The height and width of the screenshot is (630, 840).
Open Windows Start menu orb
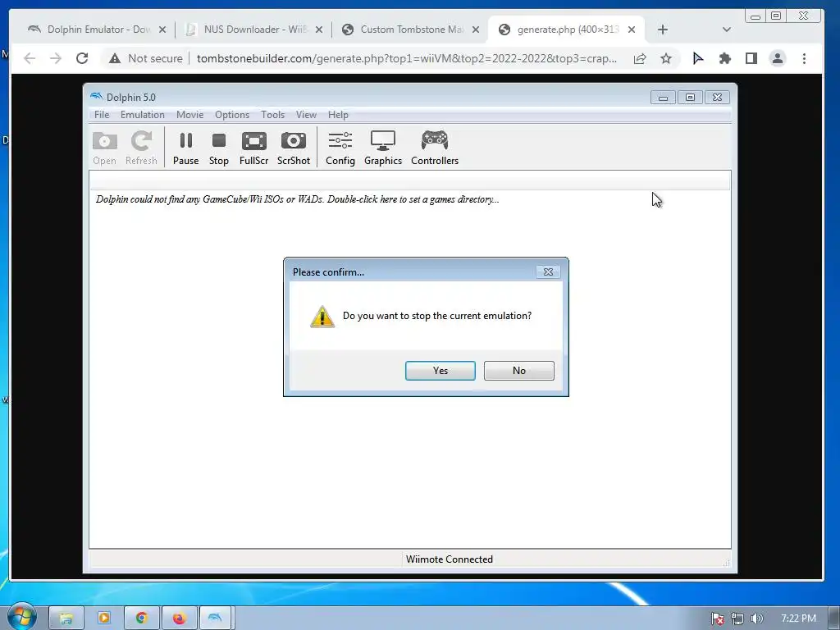tap(22, 617)
